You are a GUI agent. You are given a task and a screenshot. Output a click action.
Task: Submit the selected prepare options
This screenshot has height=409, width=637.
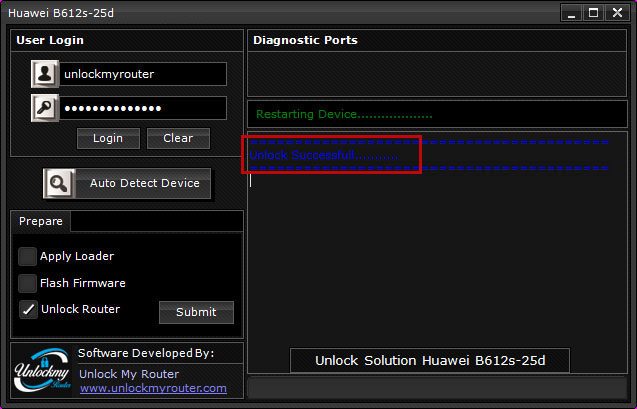(196, 312)
